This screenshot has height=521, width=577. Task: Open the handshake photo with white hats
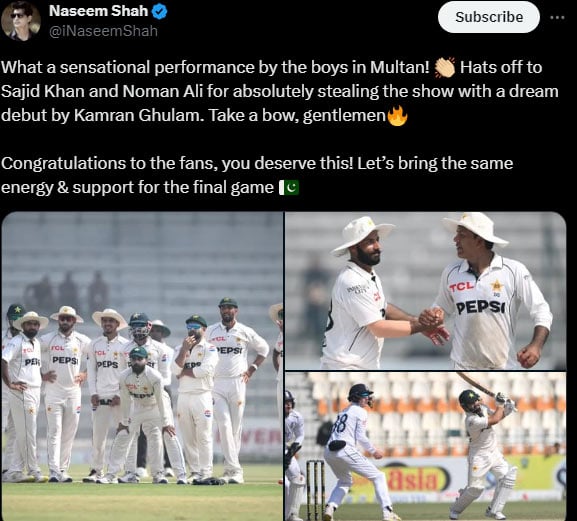tap(425, 291)
